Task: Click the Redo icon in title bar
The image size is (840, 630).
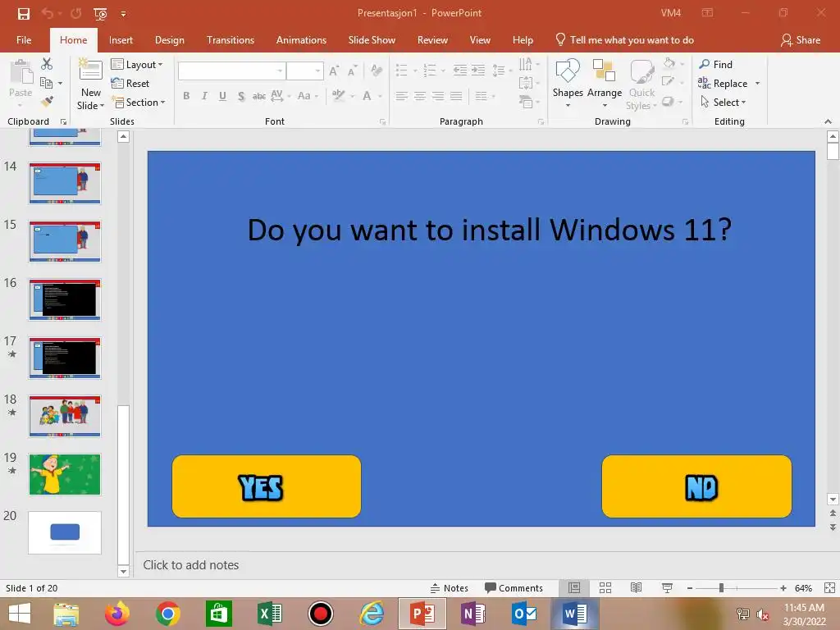Action: 75,13
